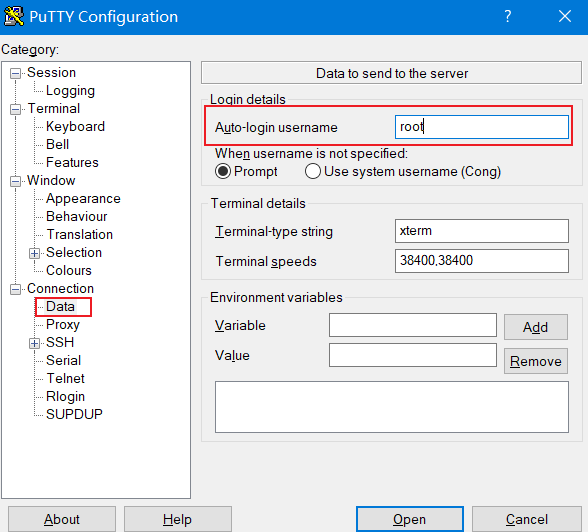The width and height of the screenshot is (588, 532).
Task: Select the Selection category
Action: [x=74, y=252]
